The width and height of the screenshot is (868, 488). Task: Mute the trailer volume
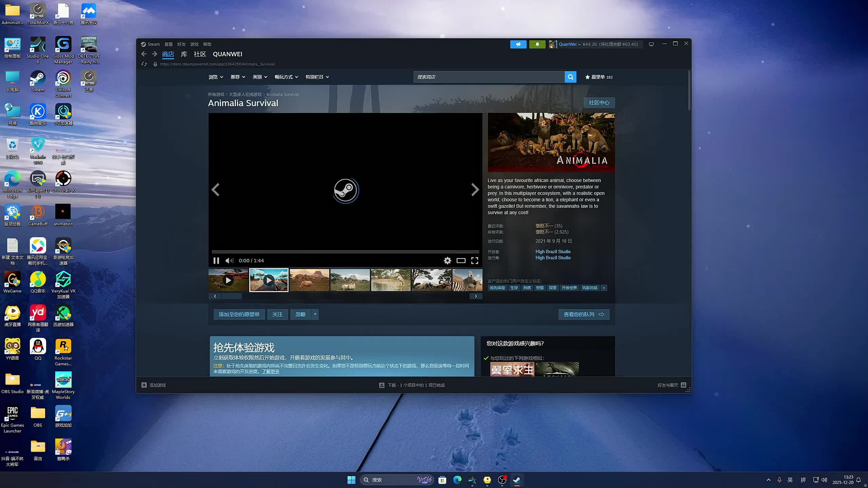pyautogui.click(x=229, y=260)
